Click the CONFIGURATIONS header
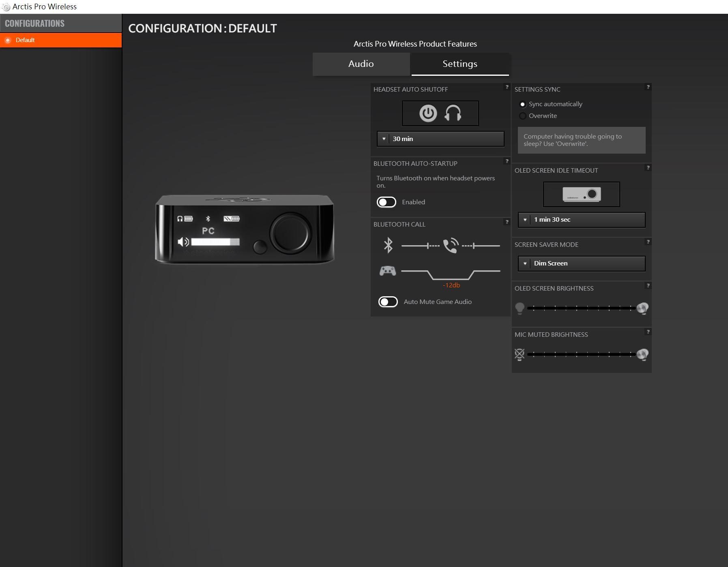Image resolution: width=728 pixels, height=567 pixels. click(61, 23)
